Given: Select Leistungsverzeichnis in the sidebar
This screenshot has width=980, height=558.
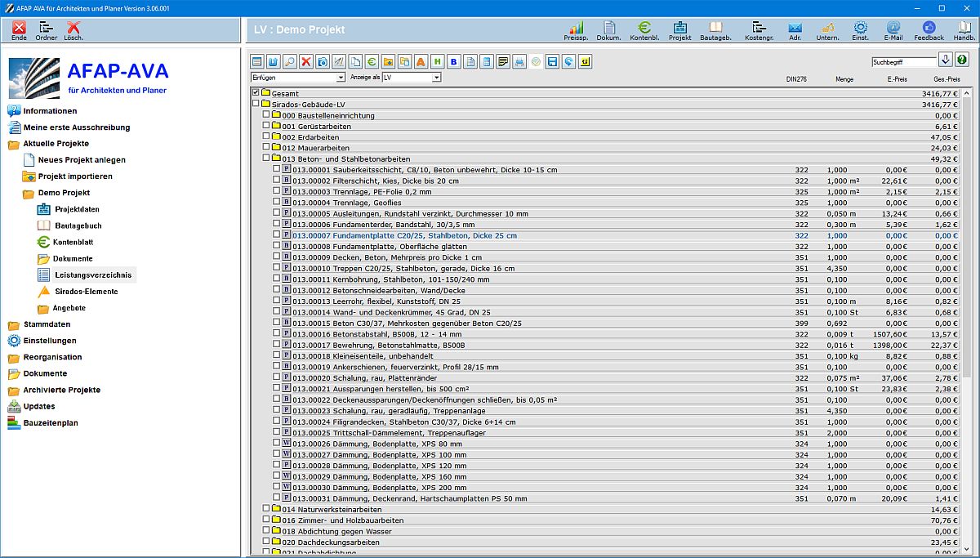Looking at the screenshot, I should [86, 275].
